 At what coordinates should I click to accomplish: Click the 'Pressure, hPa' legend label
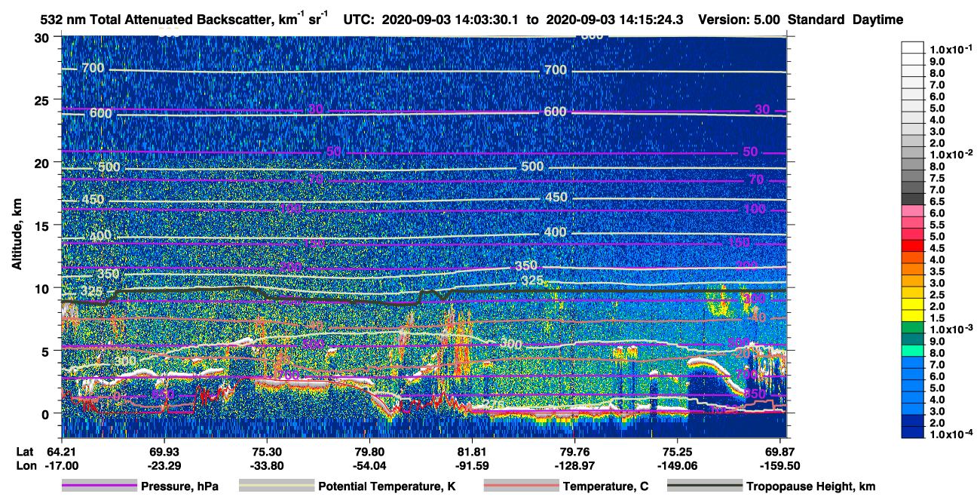[x=179, y=486]
